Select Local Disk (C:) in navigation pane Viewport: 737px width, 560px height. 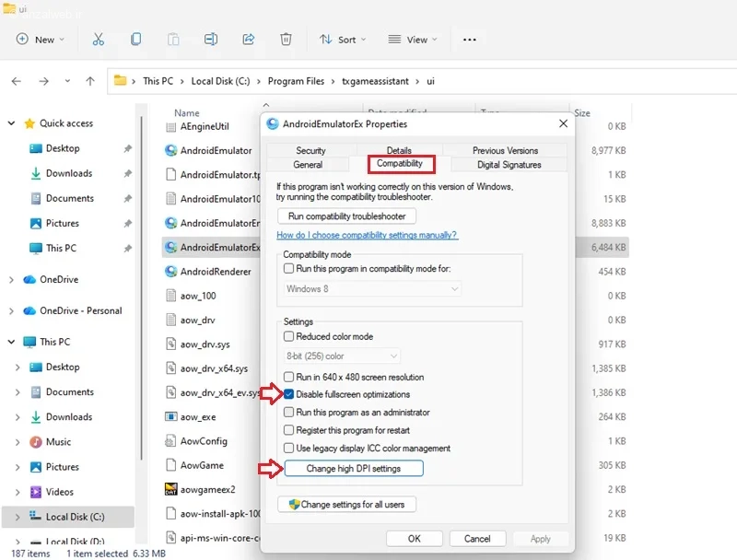click(x=75, y=517)
